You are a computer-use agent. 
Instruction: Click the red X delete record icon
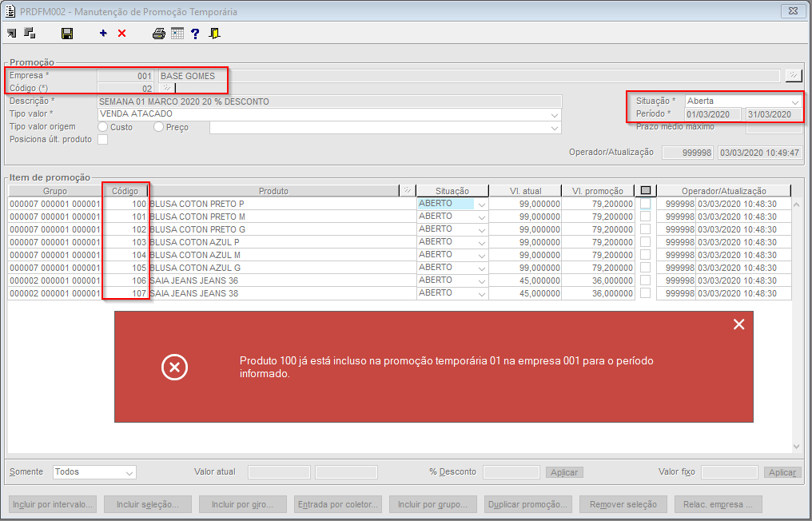pos(121,33)
